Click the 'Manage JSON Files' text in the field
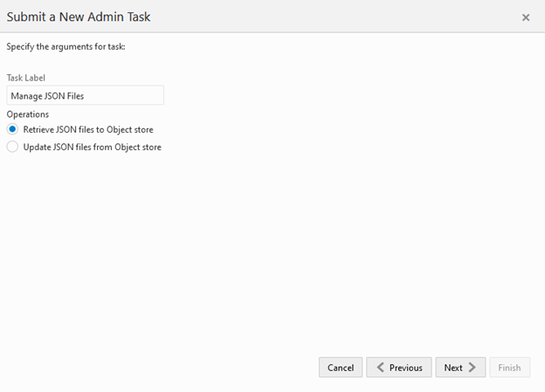Image resolution: width=545 pixels, height=392 pixels. tap(47, 95)
